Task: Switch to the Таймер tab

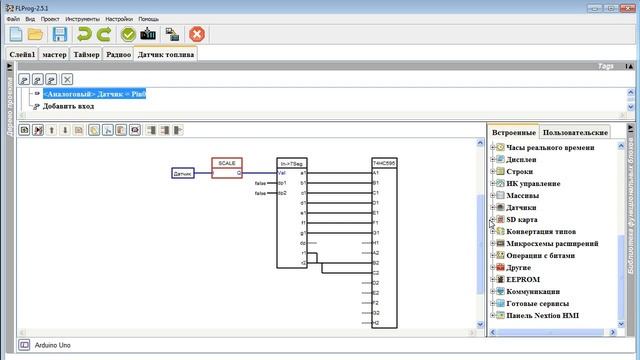Action: [86, 54]
